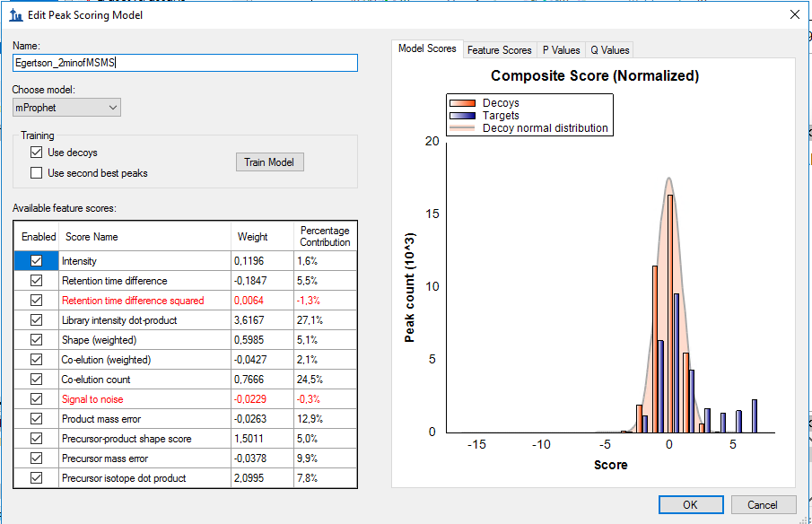Select the Q Values tab
The width and height of the screenshot is (812, 524).
(x=609, y=50)
